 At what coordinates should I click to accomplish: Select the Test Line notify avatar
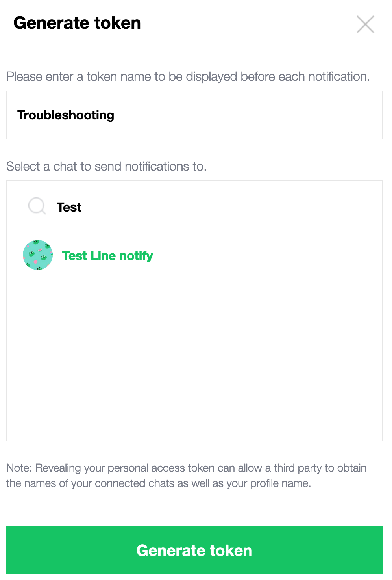(38, 255)
